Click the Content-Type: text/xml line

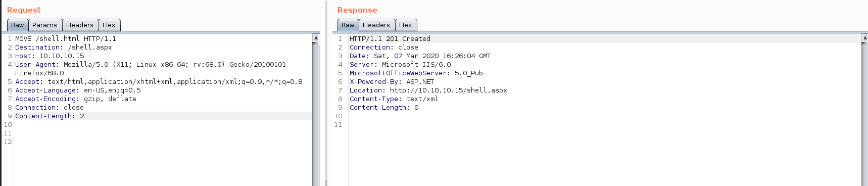(x=394, y=99)
